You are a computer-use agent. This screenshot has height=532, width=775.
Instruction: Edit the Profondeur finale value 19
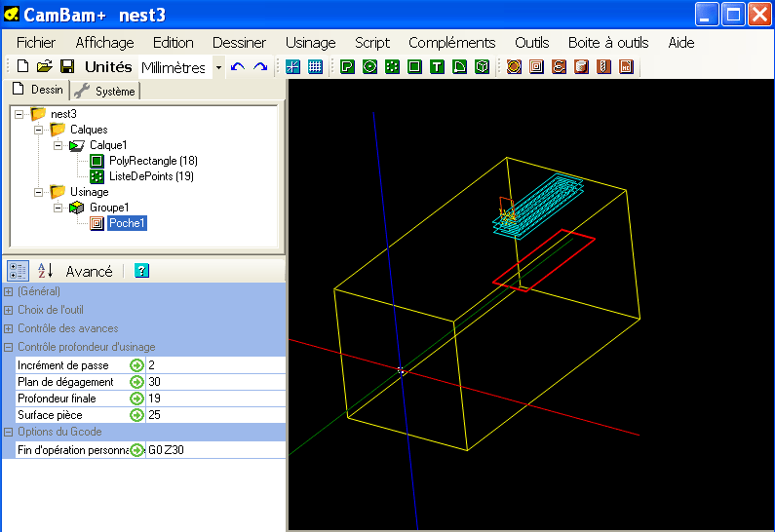(x=215, y=399)
